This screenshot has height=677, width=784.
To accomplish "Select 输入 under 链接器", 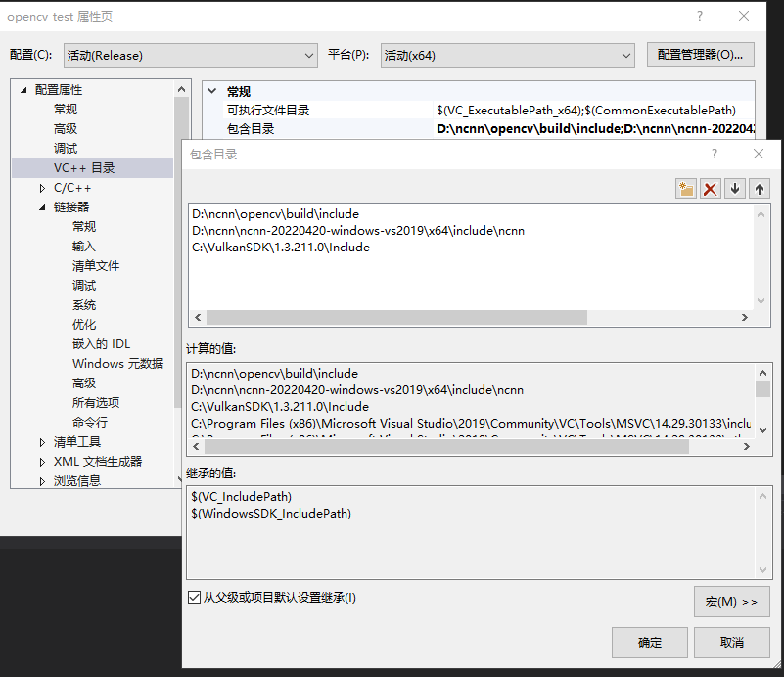I will (84, 247).
